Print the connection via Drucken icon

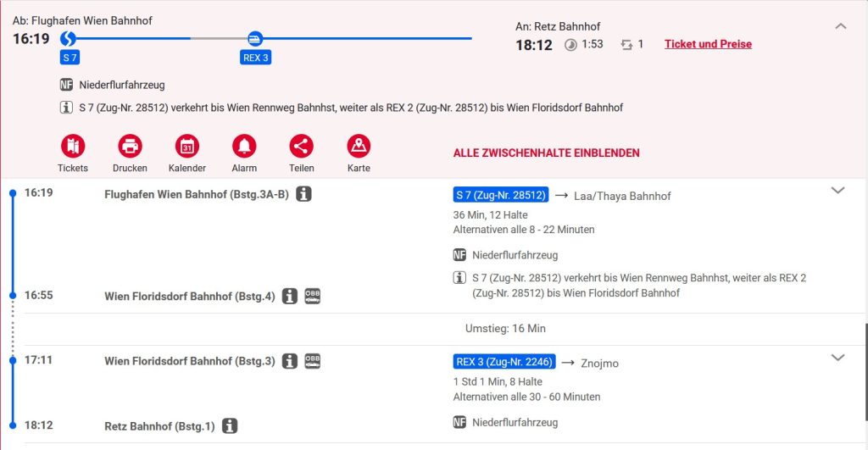coord(130,147)
